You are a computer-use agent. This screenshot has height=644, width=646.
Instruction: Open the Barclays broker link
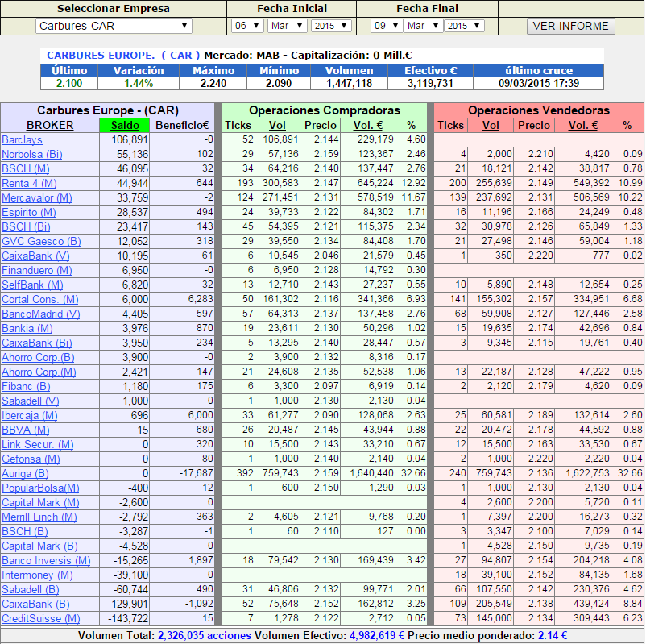22,139
